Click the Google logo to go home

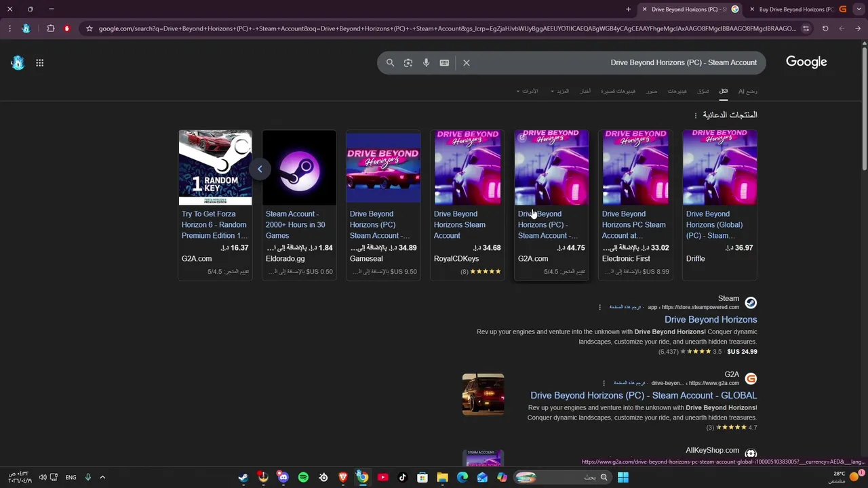pos(806,62)
